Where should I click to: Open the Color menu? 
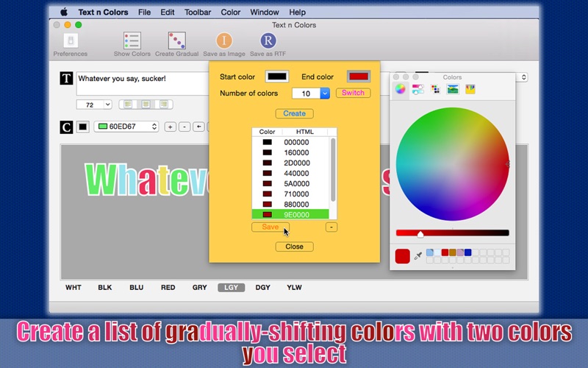(231, 12)
